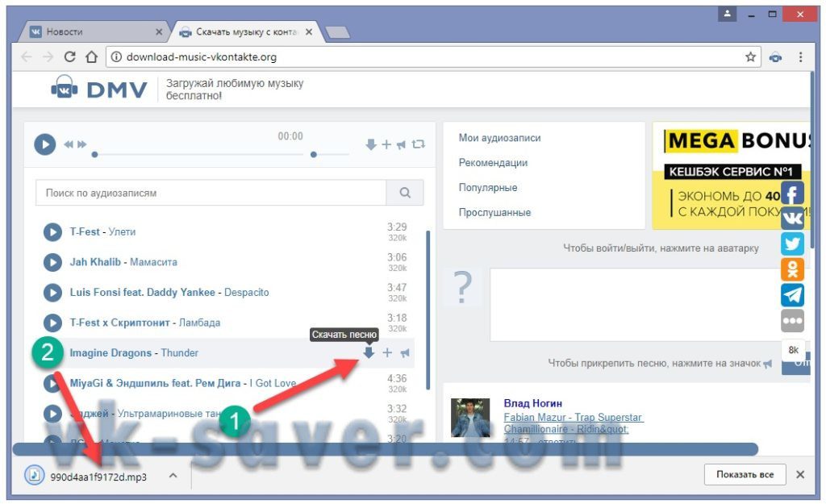Click the main player play button
The height and width of the screenshot is (504, 826).
[x=45, y=144]
